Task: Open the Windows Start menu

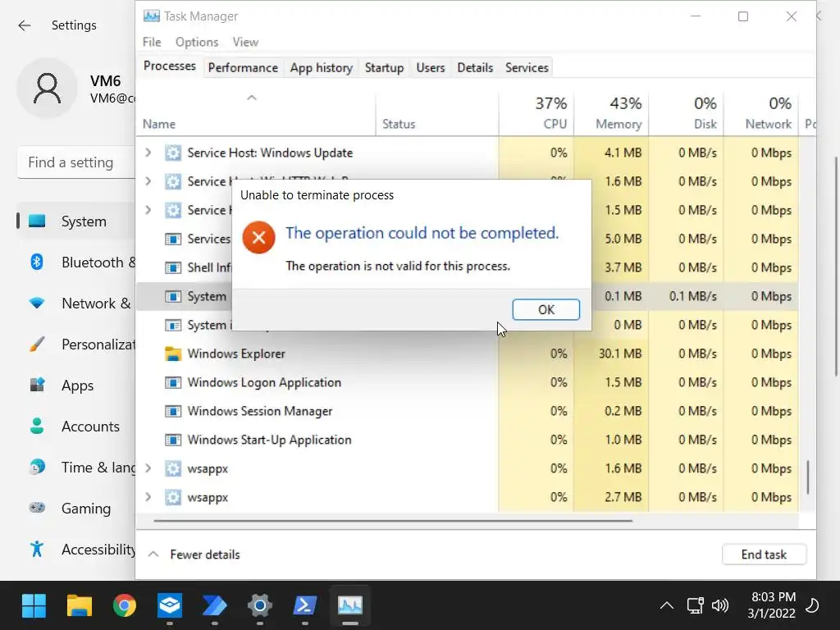Action: point(34,606)
